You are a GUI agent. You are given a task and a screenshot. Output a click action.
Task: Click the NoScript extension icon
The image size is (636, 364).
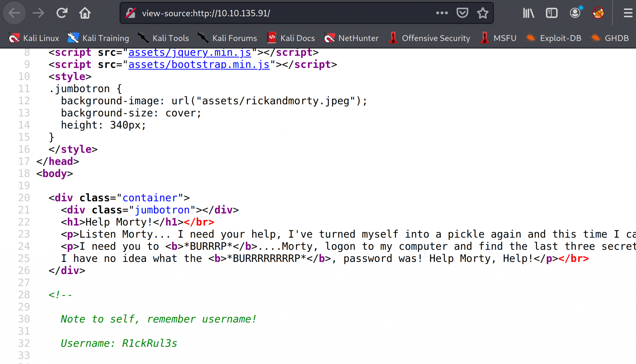click(598, 13)
